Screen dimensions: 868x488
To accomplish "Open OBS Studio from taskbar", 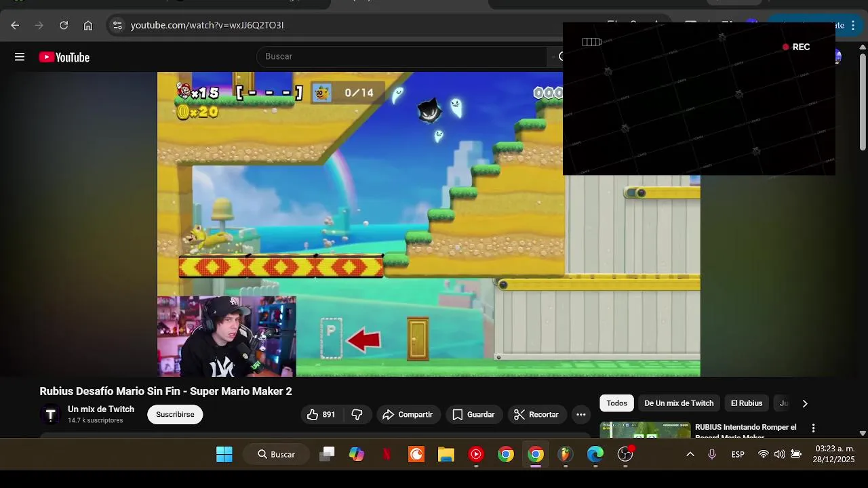I will (625, 454).
